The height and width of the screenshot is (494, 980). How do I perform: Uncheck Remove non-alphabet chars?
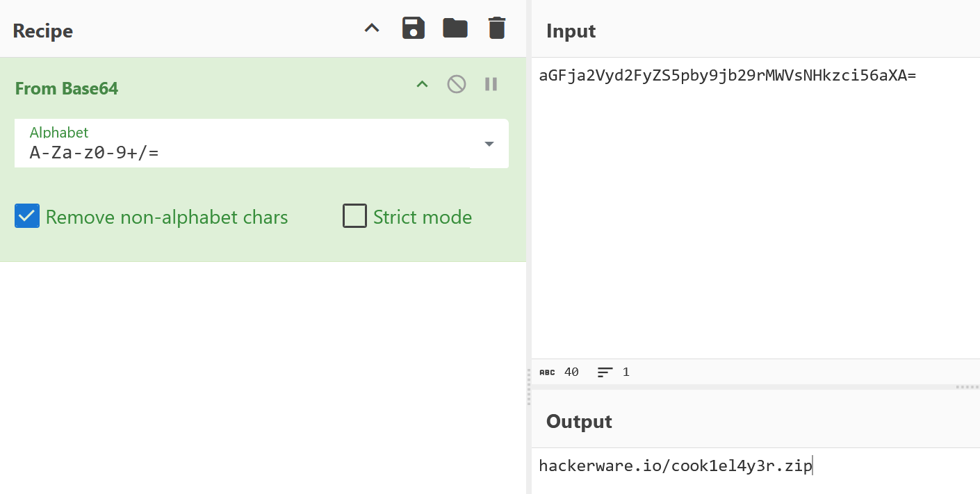[x=27, y=217]
